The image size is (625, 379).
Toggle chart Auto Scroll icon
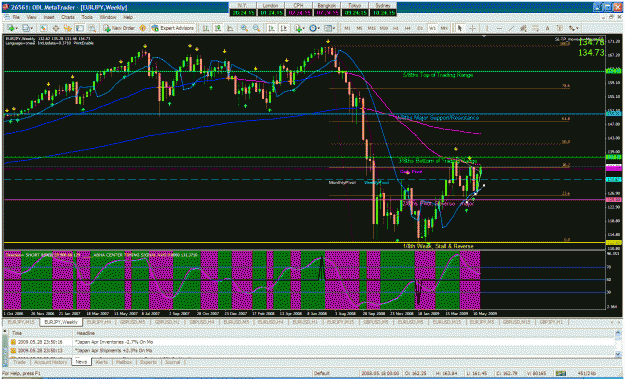(x=271, y=28)
